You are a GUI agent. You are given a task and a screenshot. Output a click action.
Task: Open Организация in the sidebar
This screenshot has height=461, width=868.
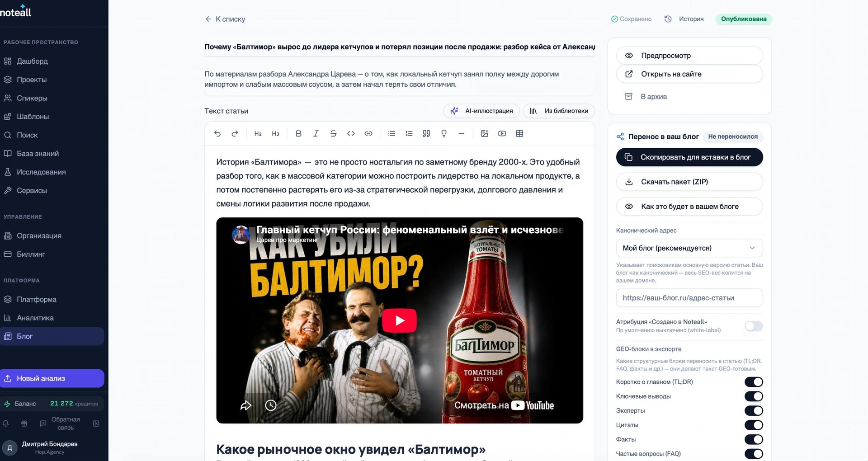click(x=52, y=236)
